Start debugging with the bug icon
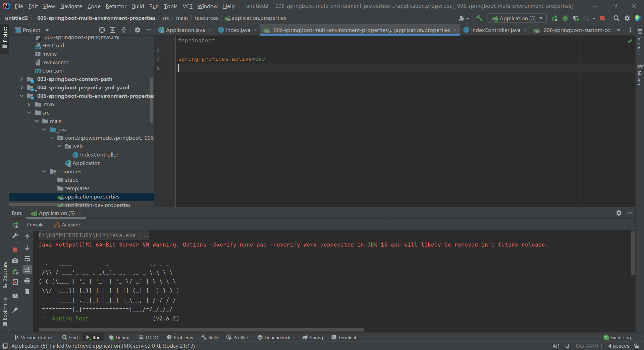The height and width of the screenshot is (350, 644). coord(565,18)
